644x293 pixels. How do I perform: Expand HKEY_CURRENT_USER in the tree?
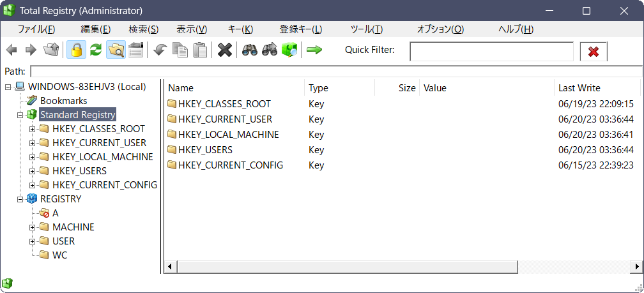pyautogui.click(x=32, y=143)
